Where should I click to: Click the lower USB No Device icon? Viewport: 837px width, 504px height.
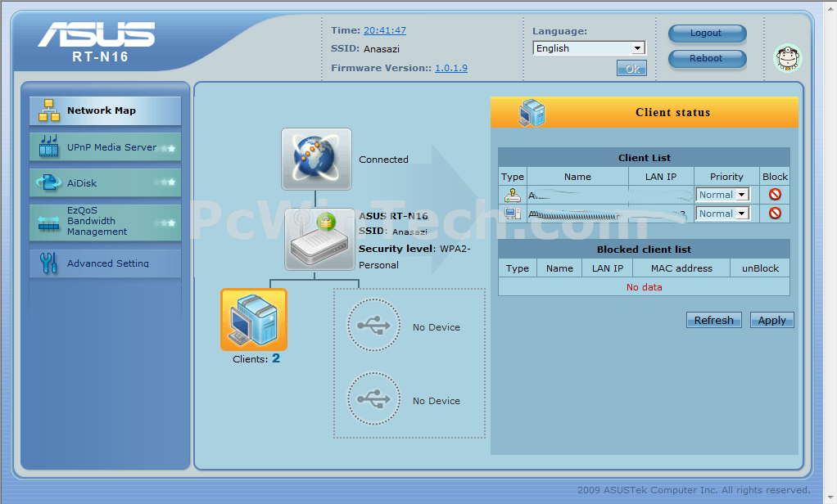(373, 398)
